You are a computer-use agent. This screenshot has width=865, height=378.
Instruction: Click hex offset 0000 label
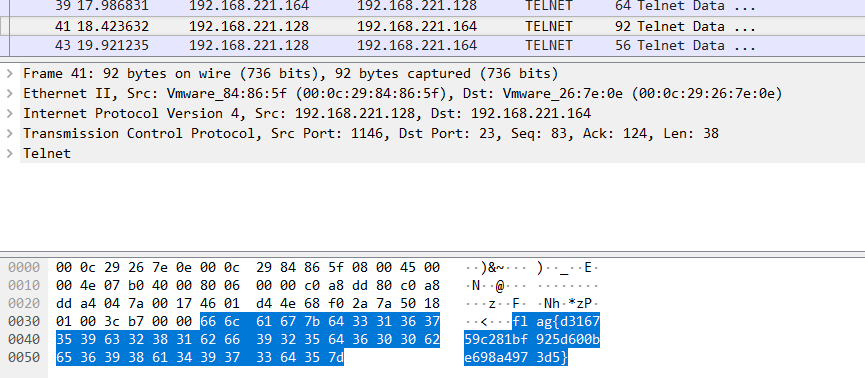click(x=24, y=268)
